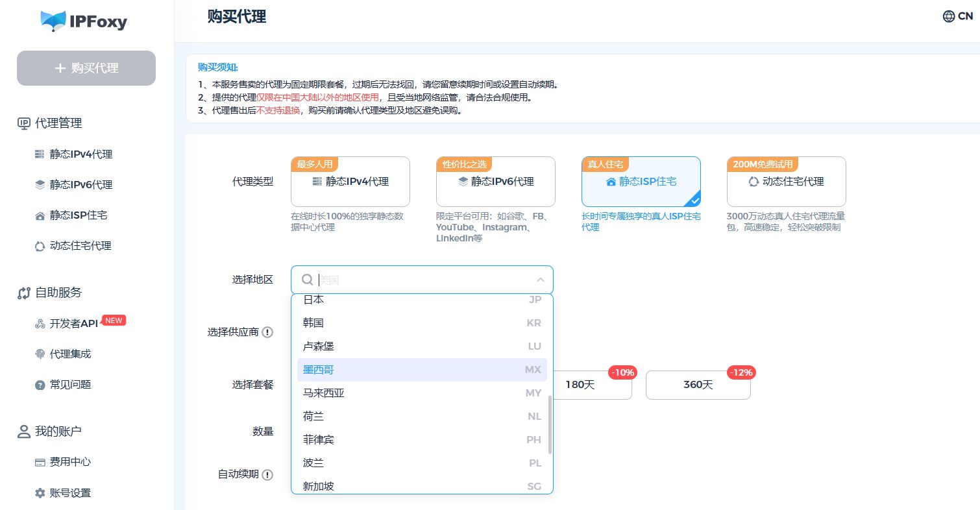Click the sidebar 静态IPv6代理 layers icon
The height and width of the screenshot is (510, 980).
click(40, 185)
